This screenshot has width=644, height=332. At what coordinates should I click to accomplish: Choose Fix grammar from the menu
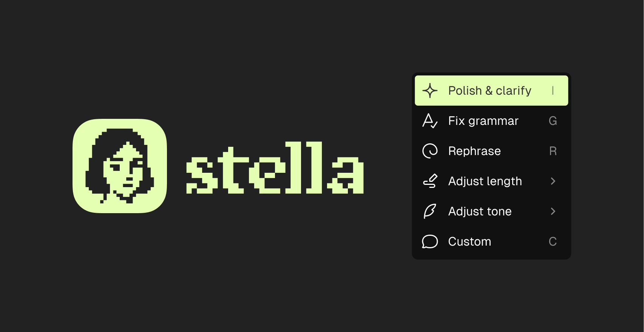(483, 121)
